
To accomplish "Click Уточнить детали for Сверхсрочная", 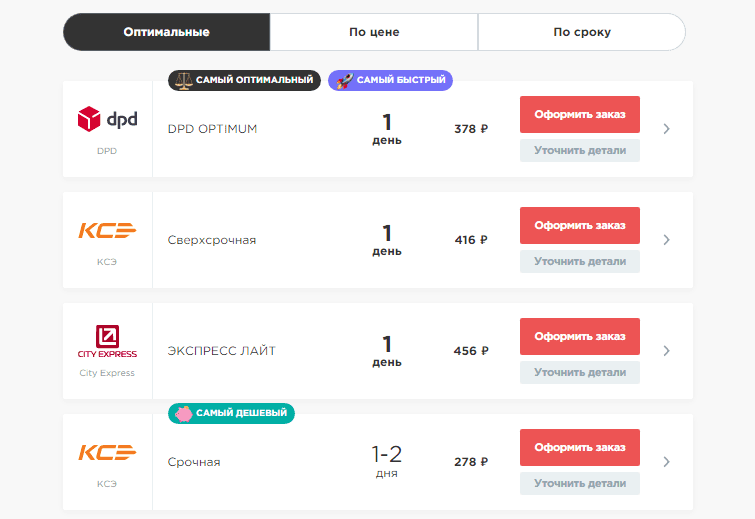I will (579, 262).
